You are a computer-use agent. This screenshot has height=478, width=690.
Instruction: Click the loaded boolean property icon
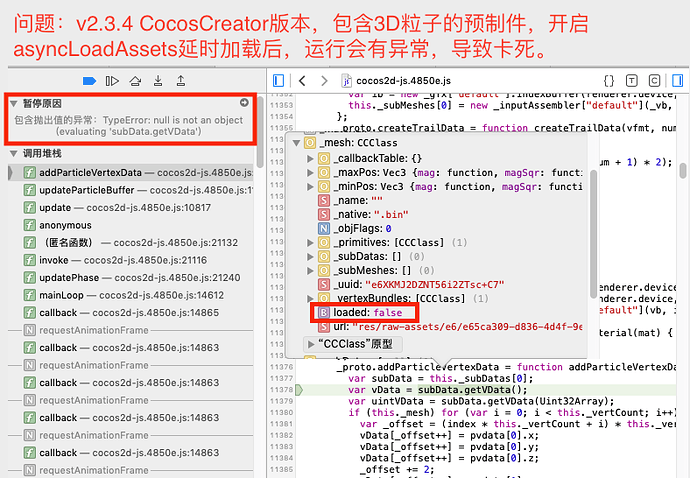(324, 313)
